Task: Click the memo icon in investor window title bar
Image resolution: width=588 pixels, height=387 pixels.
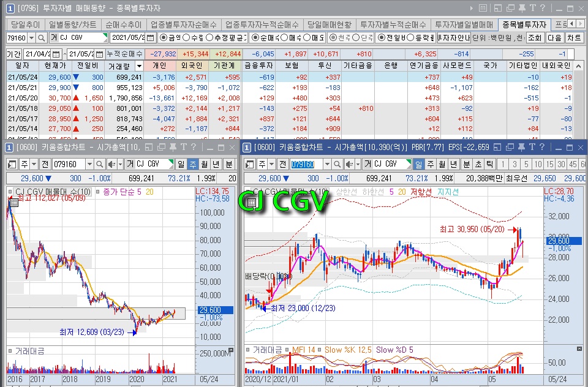Action: pos(483,8)
